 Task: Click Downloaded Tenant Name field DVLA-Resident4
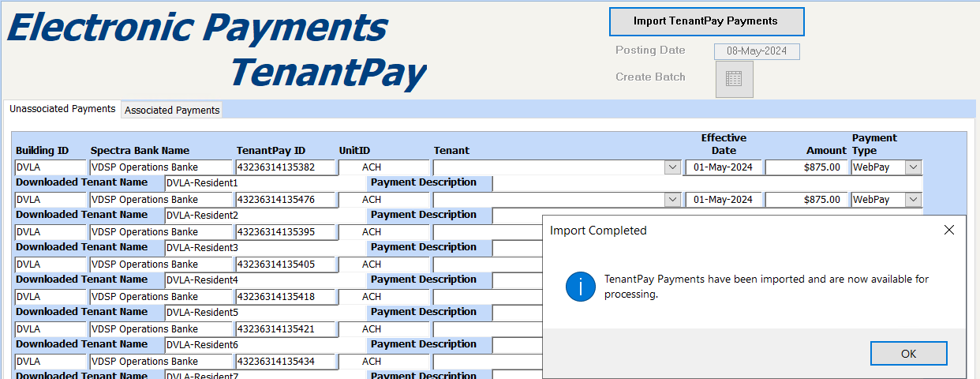point(265,280)
